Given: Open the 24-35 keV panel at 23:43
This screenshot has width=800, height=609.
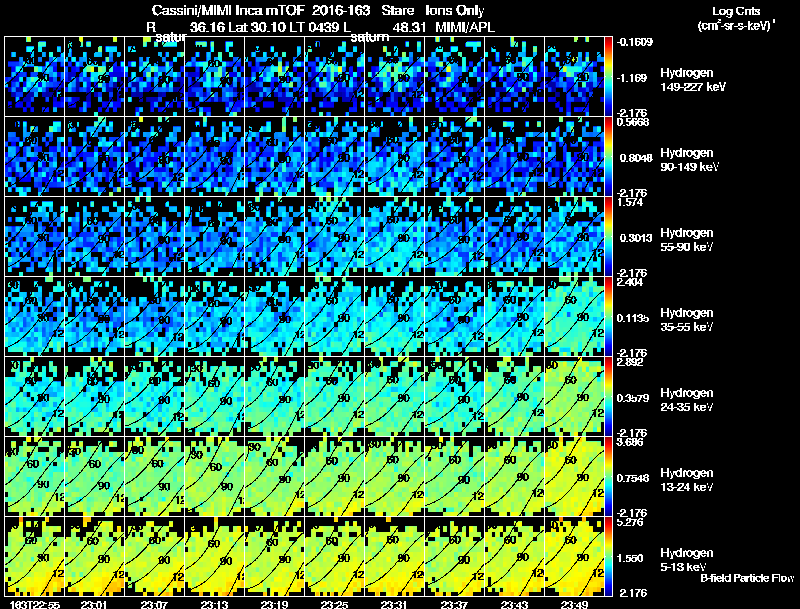Looking at the screenshot, I should point(514,396).
